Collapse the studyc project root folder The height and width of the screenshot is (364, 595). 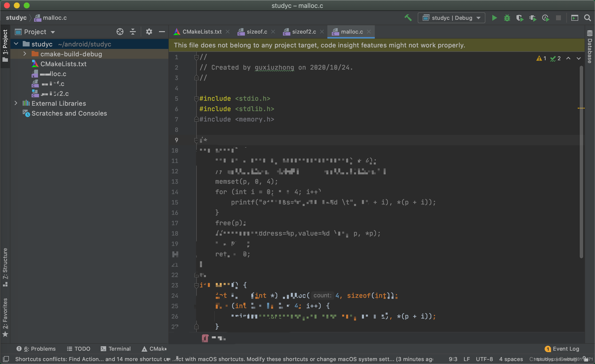point(16,44)
